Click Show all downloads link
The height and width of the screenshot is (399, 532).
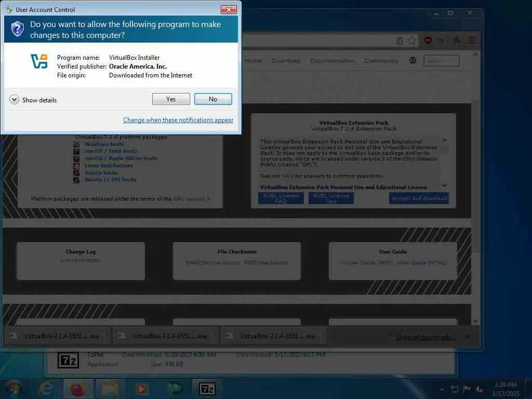click(x=425, y=337)
